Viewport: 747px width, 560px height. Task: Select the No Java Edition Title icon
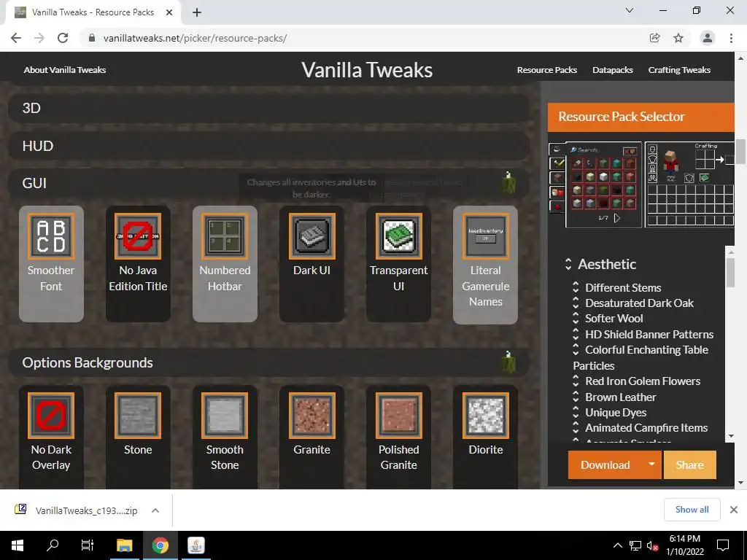(138, 236)
